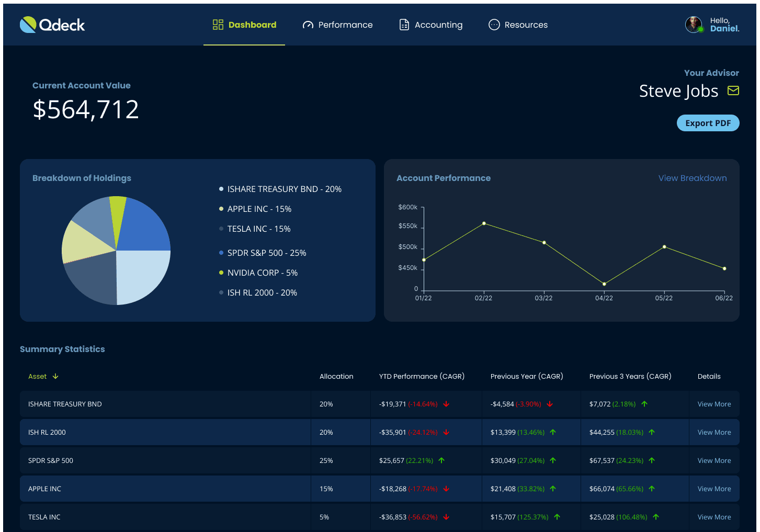
Task: Open the View Breakdown link
Action: tap(693, 178)
